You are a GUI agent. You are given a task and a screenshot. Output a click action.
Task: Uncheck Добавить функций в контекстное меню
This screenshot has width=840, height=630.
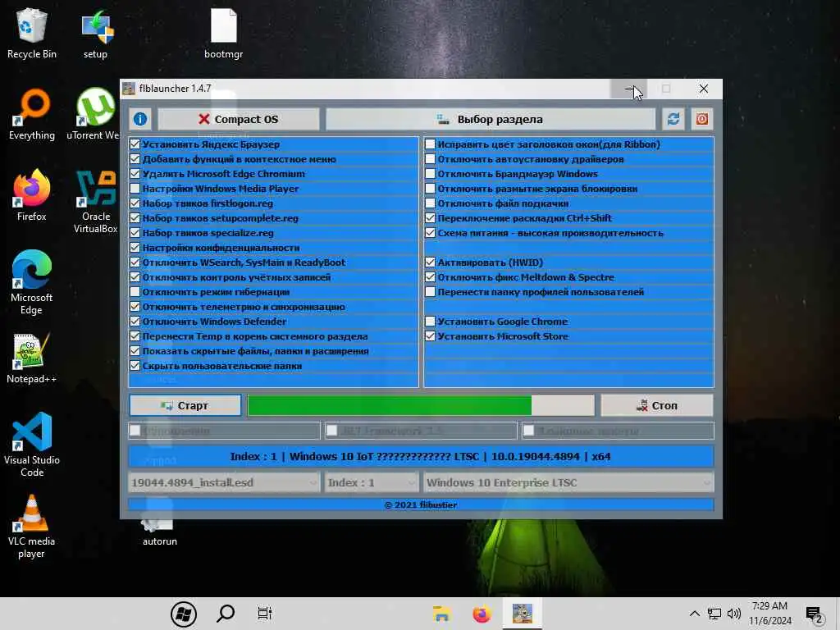tap(135, 159)
